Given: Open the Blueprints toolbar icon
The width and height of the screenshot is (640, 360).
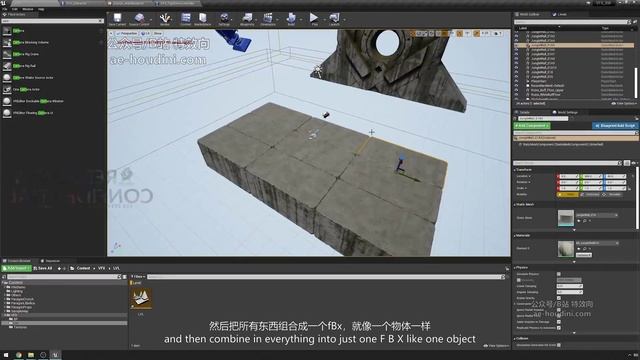Looking at the screenshot, I should tap(247, 19).
